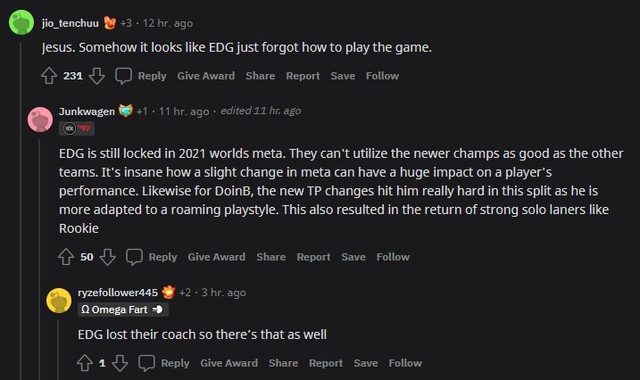The image size is (640, 380).
Task: Collapse ryzefollower445's thread line
Action: [x=58, y=350]
